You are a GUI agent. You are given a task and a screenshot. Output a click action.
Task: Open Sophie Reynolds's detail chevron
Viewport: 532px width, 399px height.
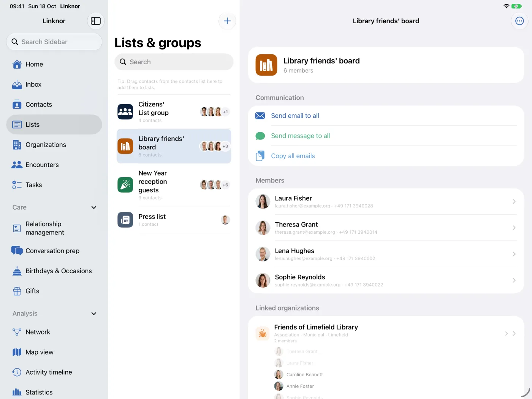pos(514,280)
